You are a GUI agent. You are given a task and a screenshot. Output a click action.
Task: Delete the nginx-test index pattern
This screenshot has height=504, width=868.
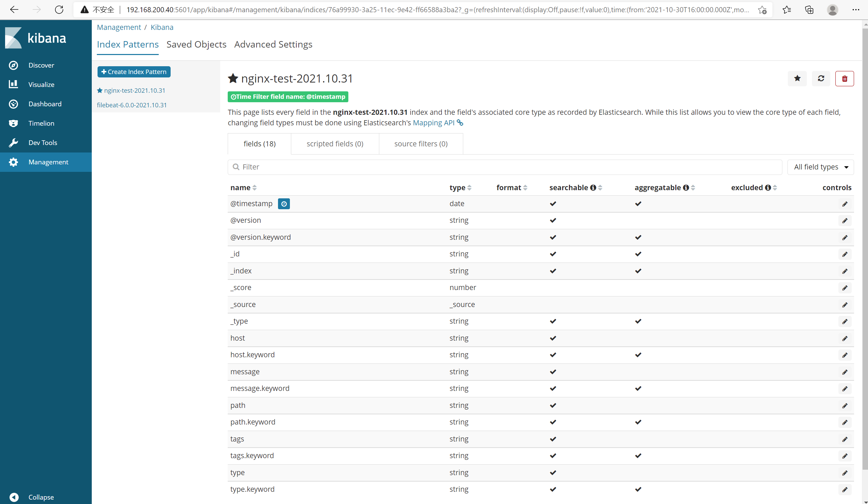[x=844, y=78]
